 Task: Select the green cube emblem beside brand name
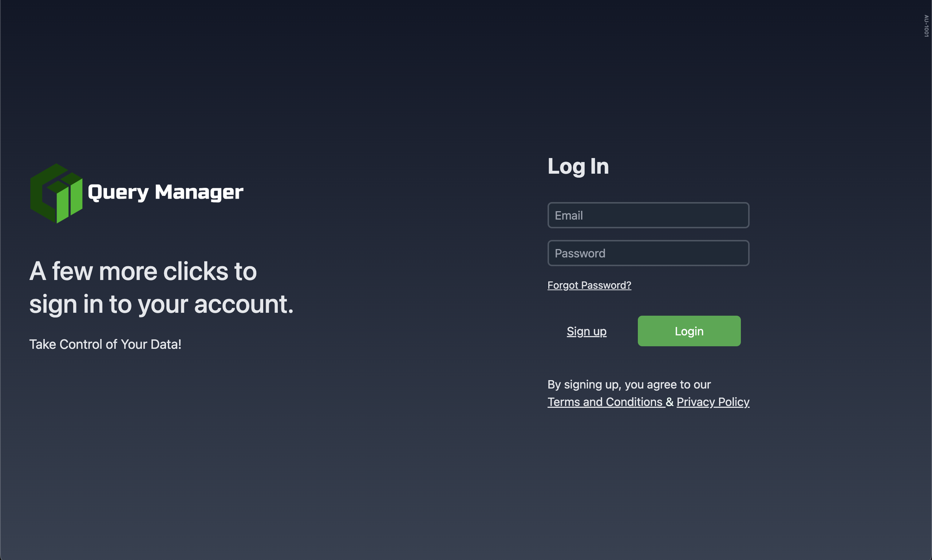click(56, 193)
